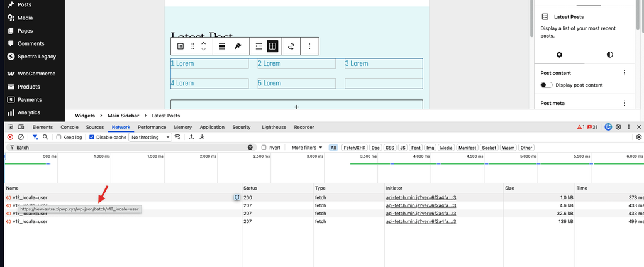Viewport: 644px width, 267px height.
Task: Open the No throttling dropdown
Action: tap(150, 138)
